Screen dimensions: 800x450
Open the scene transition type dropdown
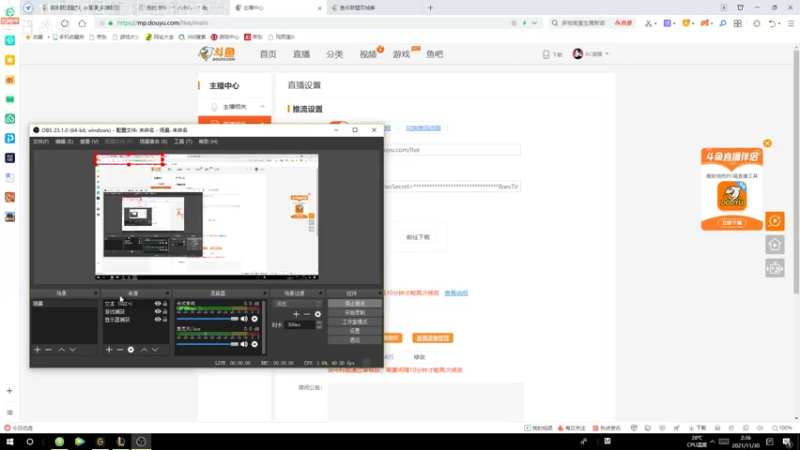[x=297, y=304]
